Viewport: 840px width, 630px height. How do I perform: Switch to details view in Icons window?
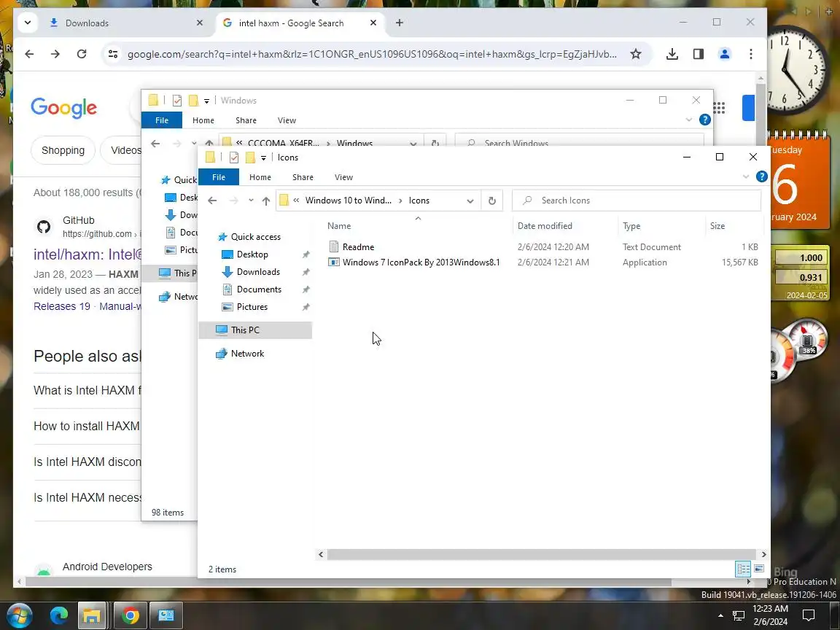pyautogui.click(x=743, y=569)
